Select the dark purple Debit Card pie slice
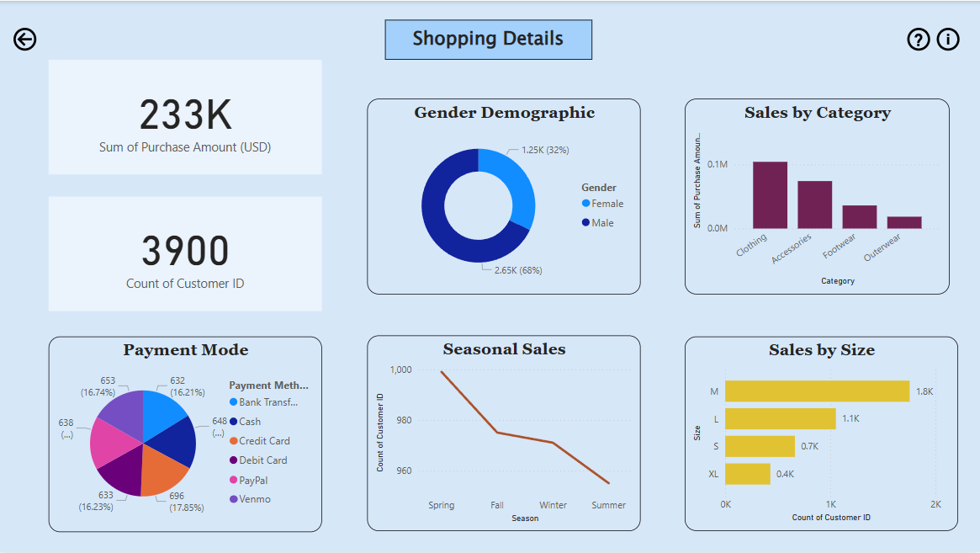980x553 pixels. tap(124, 472)
